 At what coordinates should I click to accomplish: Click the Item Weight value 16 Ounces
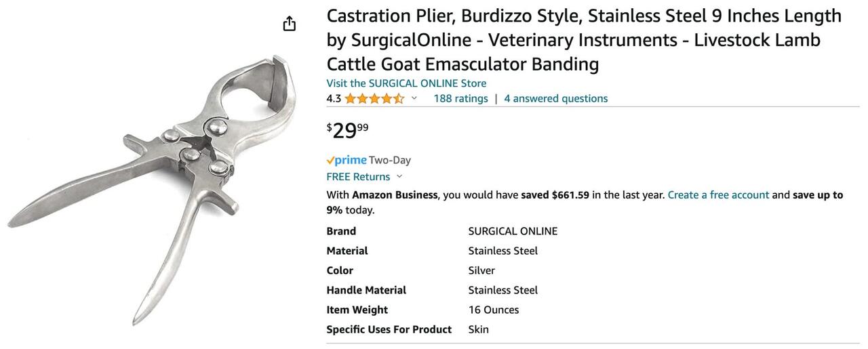[493, 310]
